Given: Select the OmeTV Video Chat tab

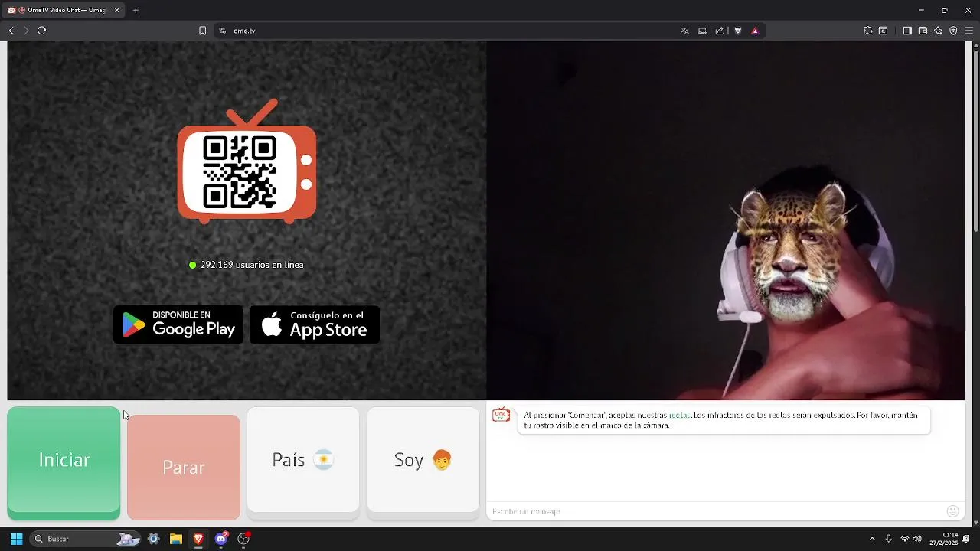Looking at the screenshot, I should coord(61,11).
